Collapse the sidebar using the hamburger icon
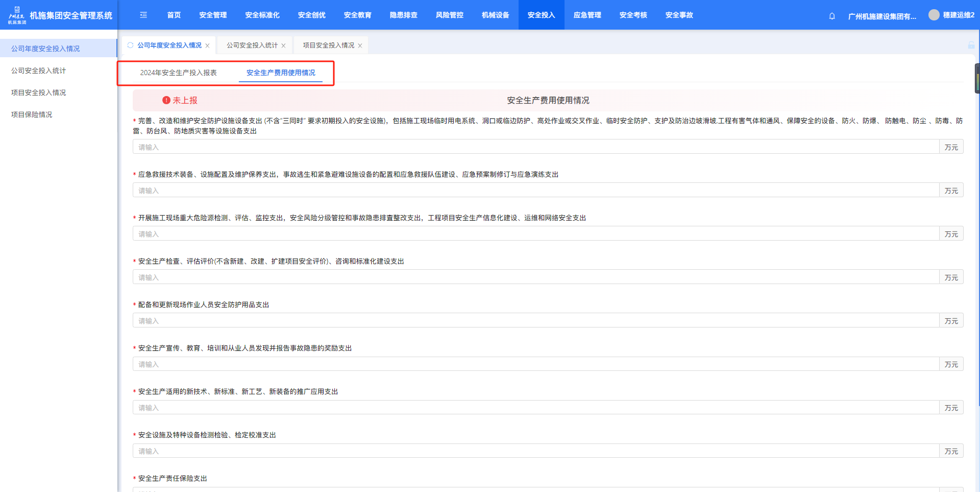 pyautogui.click(x=143, y=15)
